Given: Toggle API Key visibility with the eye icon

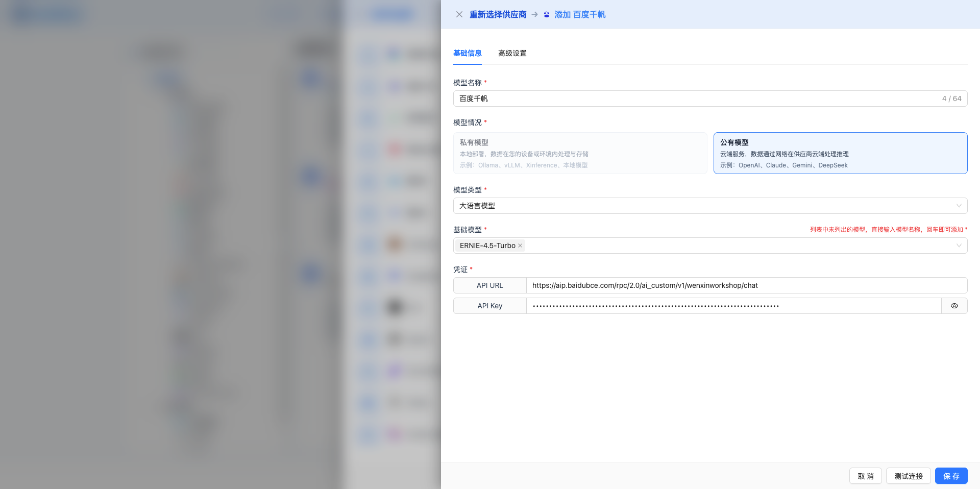Looking at the screenshot, I should tap(954, 306).
